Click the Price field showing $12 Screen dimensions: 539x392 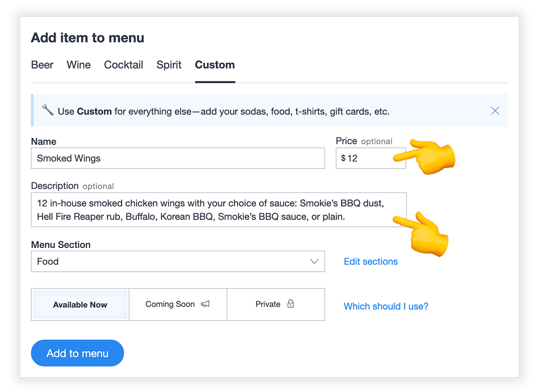coord(371,158)
